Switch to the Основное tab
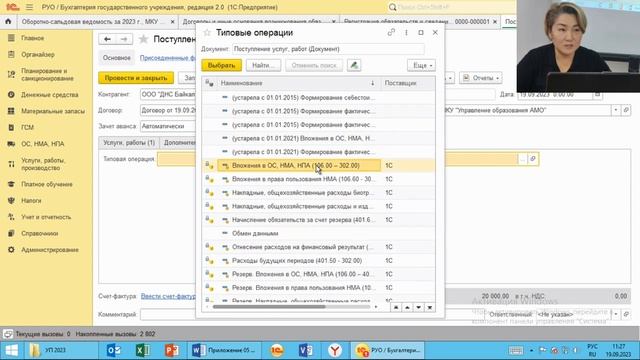Viewport: 640px width, 360px height. (117, 58)
